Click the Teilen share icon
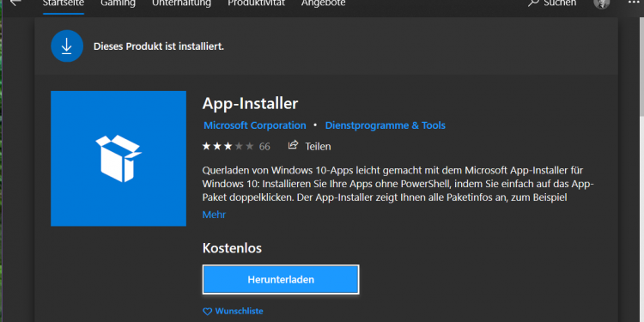Viewport: 644px width, 322px height. pyautogui.click(x=293, y=145)
